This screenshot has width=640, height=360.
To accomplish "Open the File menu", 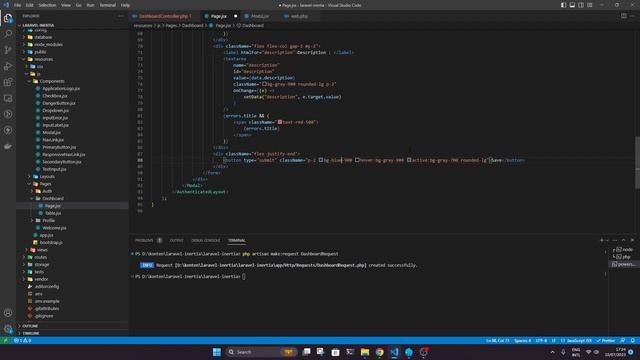I will (x=17, y=5).
